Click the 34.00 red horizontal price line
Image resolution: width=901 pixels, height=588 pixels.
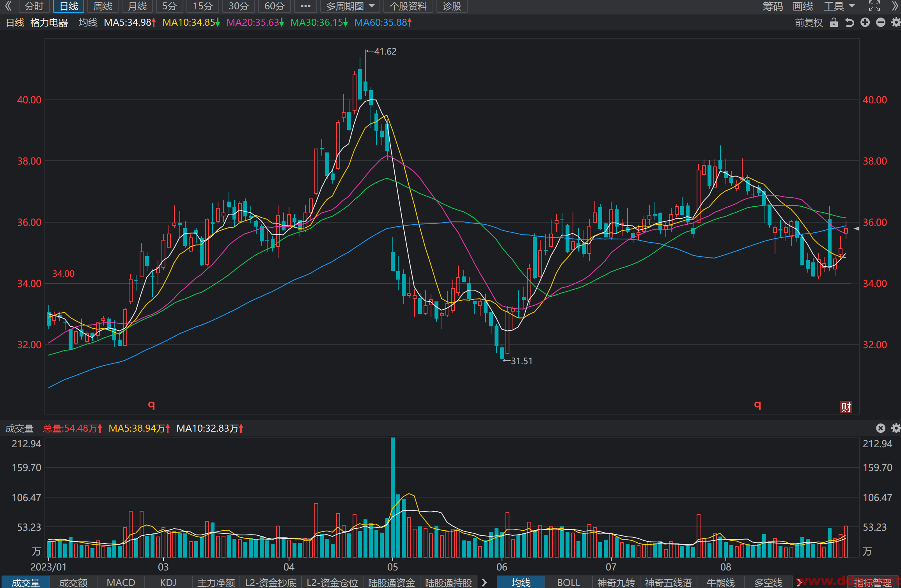coord(448,283)
